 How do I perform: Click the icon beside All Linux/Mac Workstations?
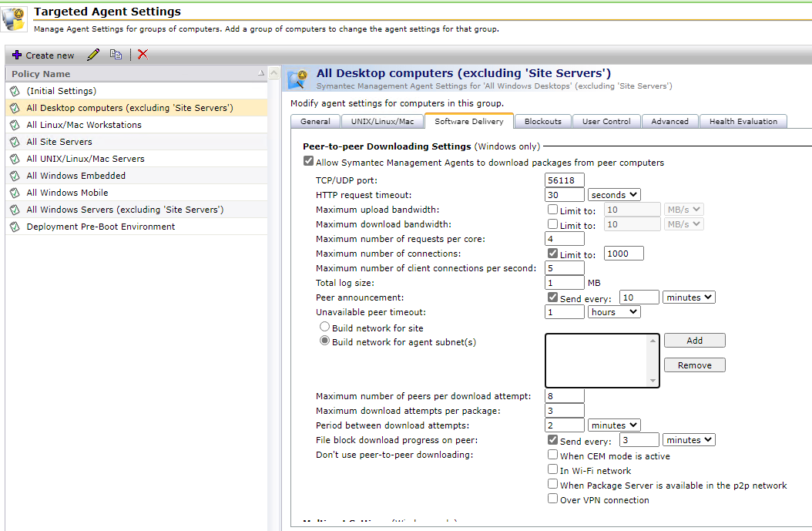coord(15,126)
